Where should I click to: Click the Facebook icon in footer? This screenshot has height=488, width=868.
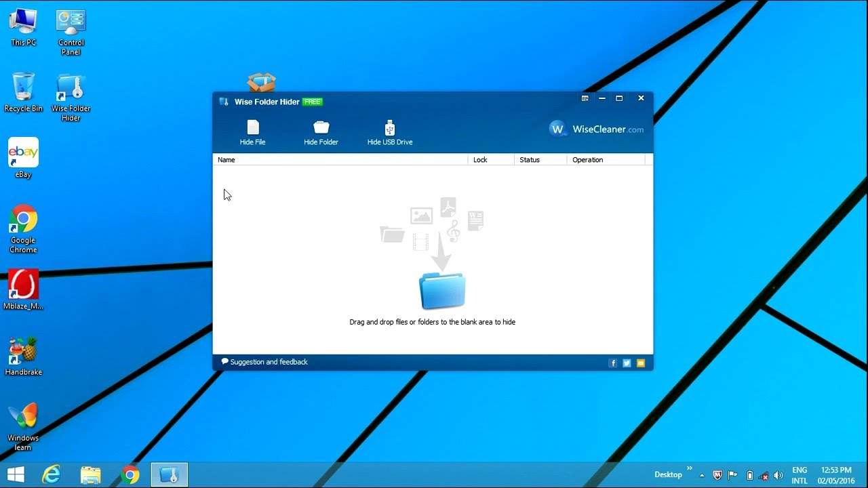[x=613, y=363]
